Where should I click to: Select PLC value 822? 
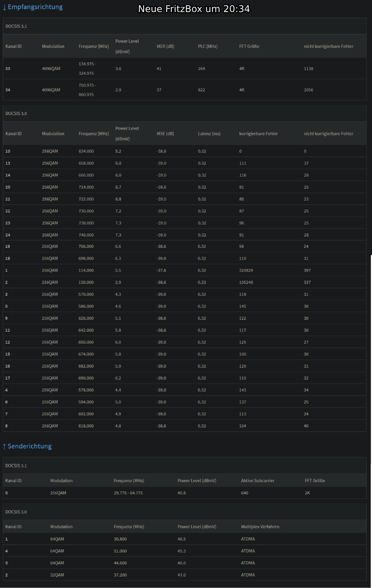pyautogui.click(x=201, y=90)
